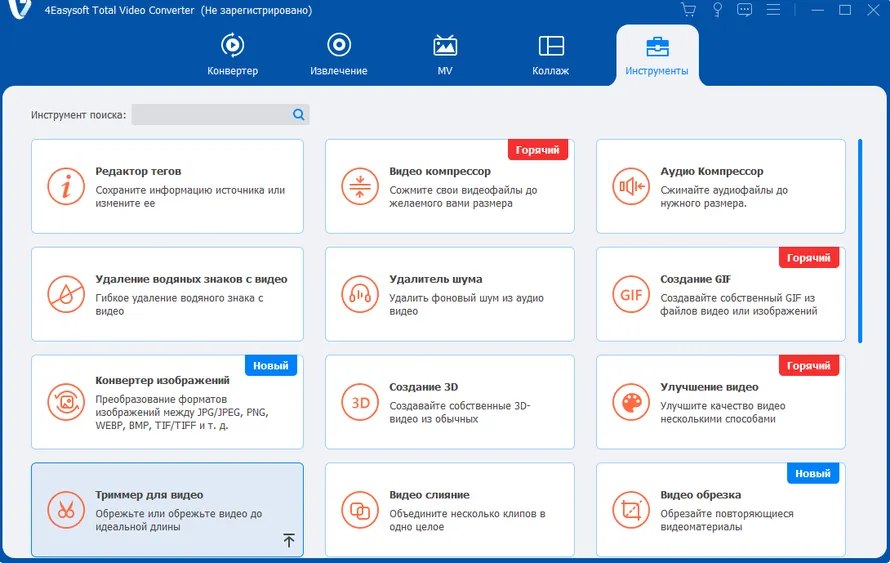Image resolution: width=890 pixels, height=563 pixels.
Task: Click description 'Объедините несколько клипов в одно целое'
Action: tap(467, 520)
